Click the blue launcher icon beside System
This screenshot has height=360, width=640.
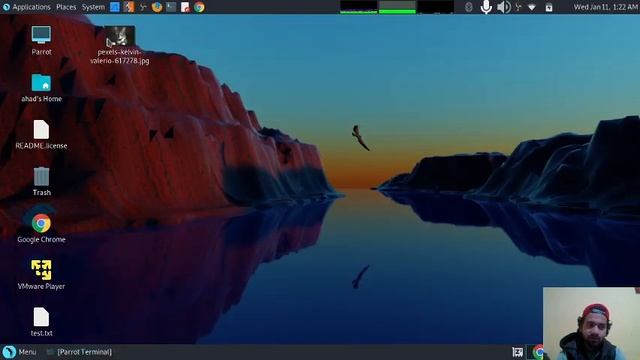tap(115, 7)
